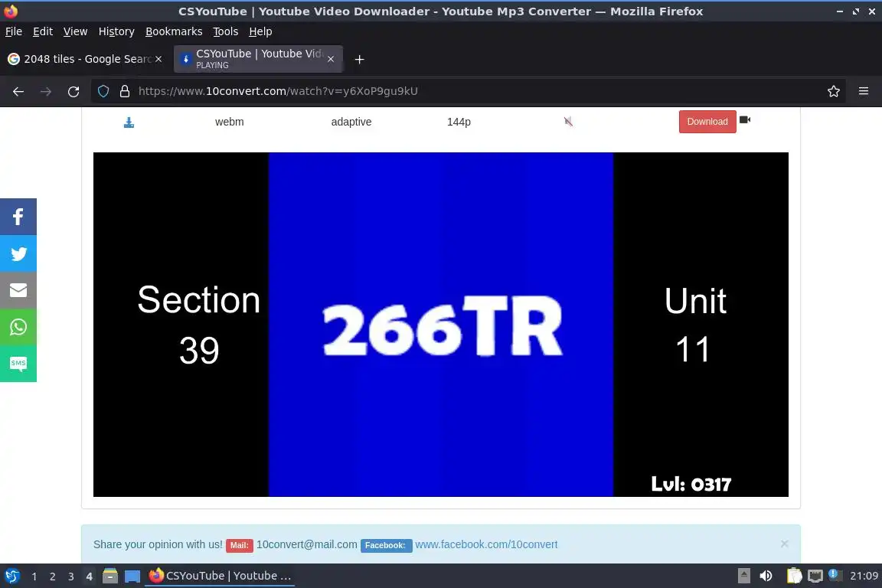The width and height of the screenshot is (882, 588).
Task: Open the Firefox hamburger application menu
Action: pos(864,91)
